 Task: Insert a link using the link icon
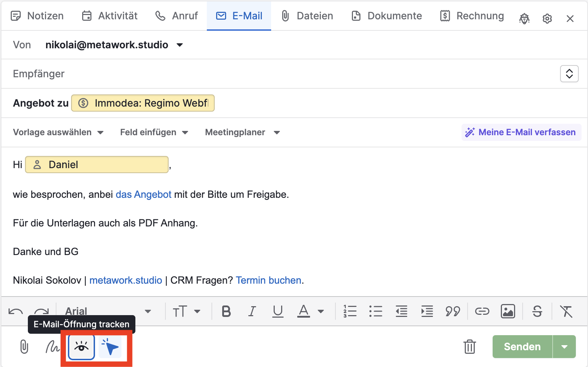point(482,311)
